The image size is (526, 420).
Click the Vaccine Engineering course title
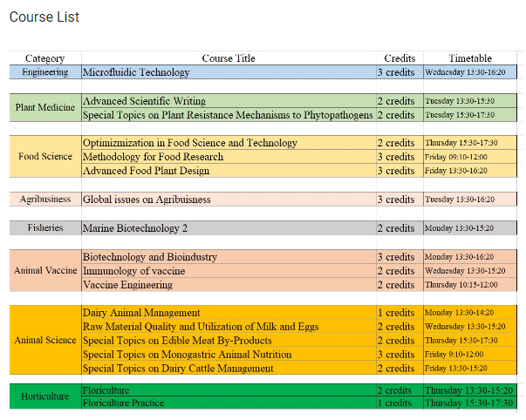click(127, 285)
